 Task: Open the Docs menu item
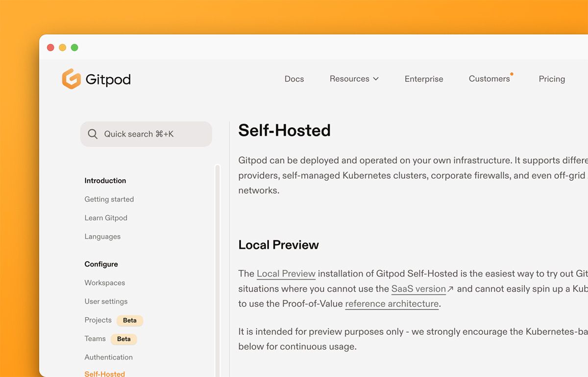point(294,79)
